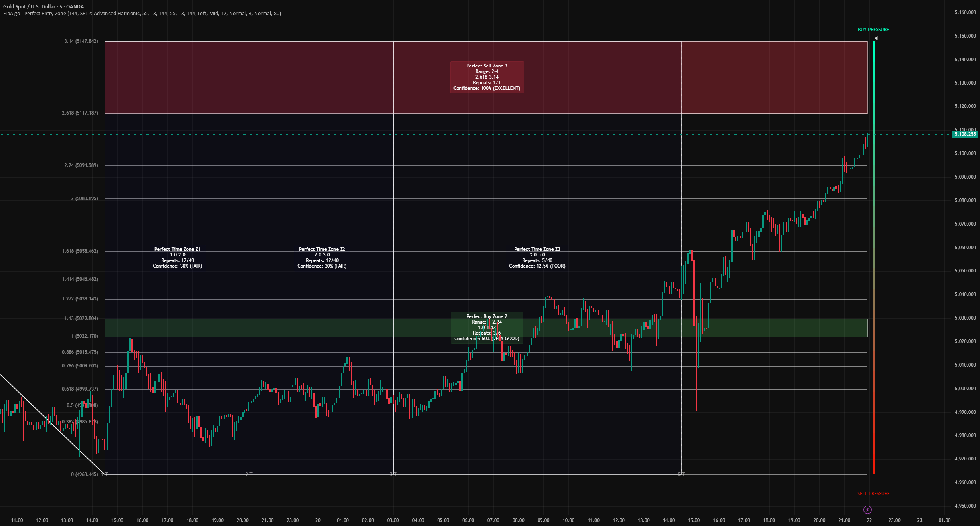Click the 5,100.000 price axis label
This screenshot has height=526, width=980.
965,153
